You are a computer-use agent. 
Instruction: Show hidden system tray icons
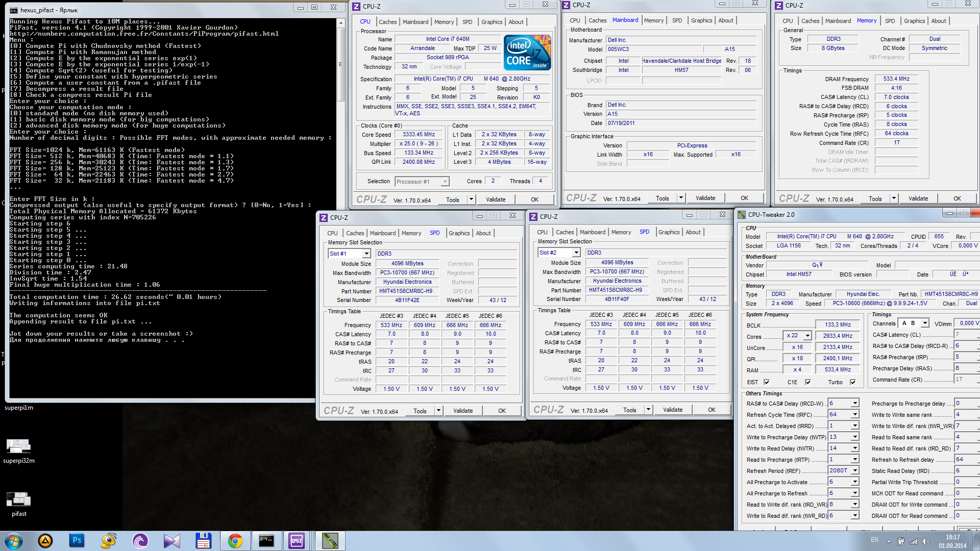pyautogui.click(x=889, y=541)
